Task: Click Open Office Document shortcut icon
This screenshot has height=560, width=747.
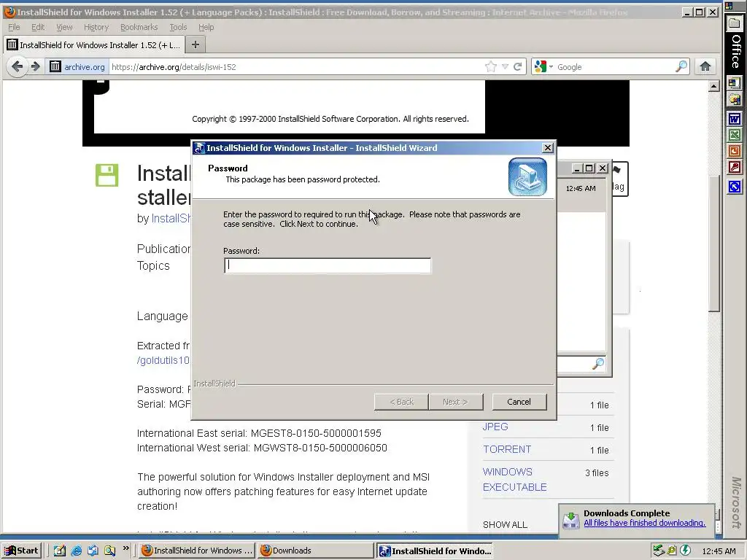Action: pyautogui.click(x=734, y=101)
